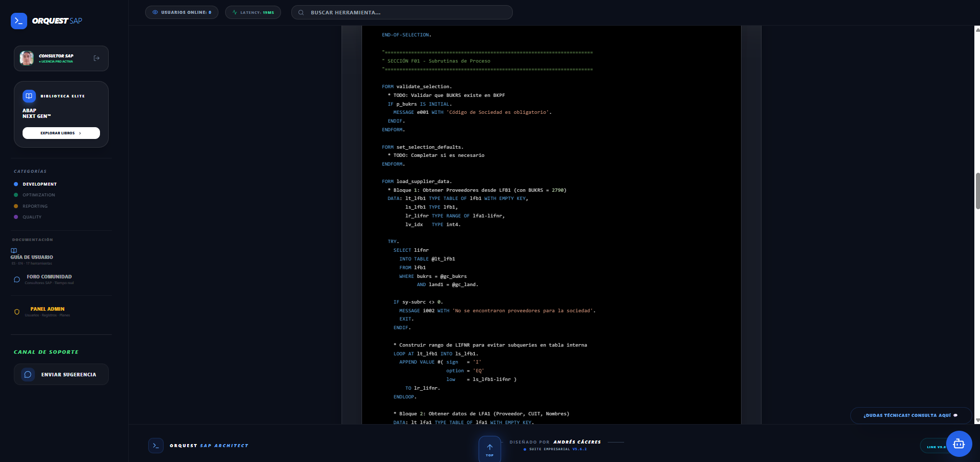This screenshot has height=462, width=980.
Task: Open the blue chatbot robot assistant icon
Action: (x=958, y=444)
